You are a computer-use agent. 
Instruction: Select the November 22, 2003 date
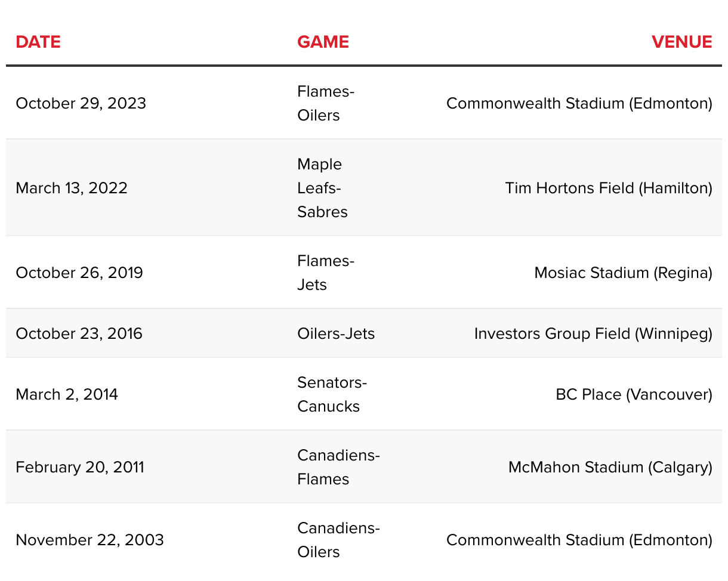point(90,540)
